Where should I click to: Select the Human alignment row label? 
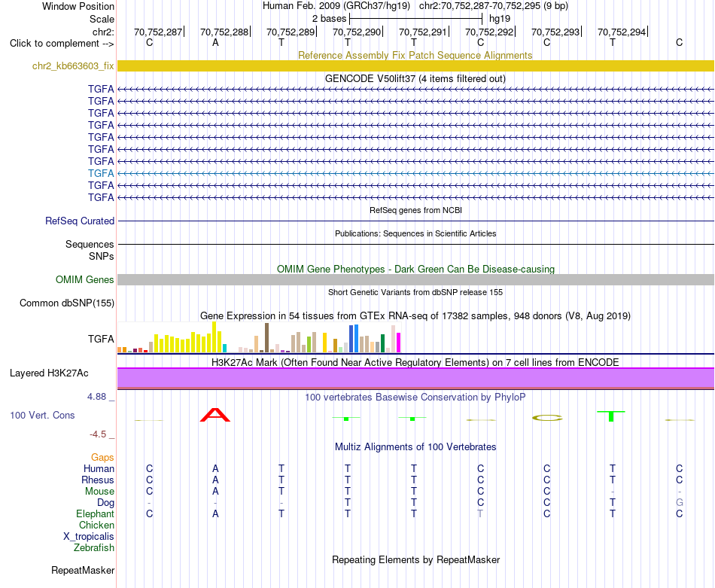[99, 468]
